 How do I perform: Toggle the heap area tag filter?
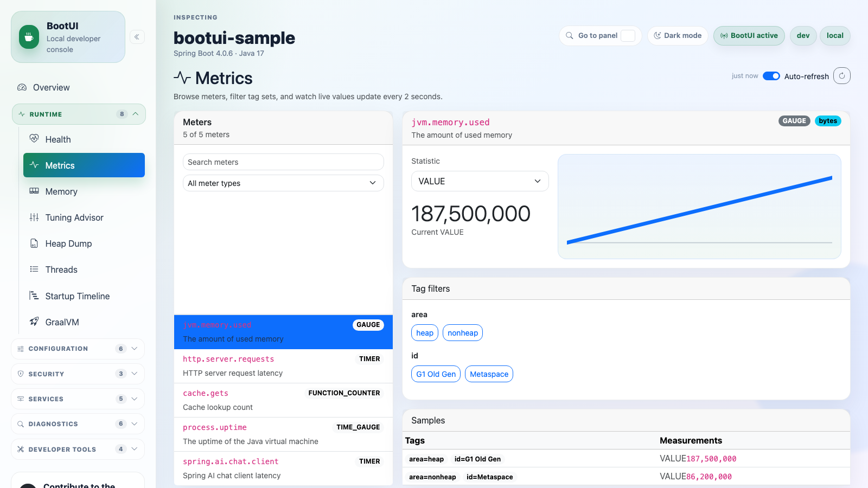point(425,333)
